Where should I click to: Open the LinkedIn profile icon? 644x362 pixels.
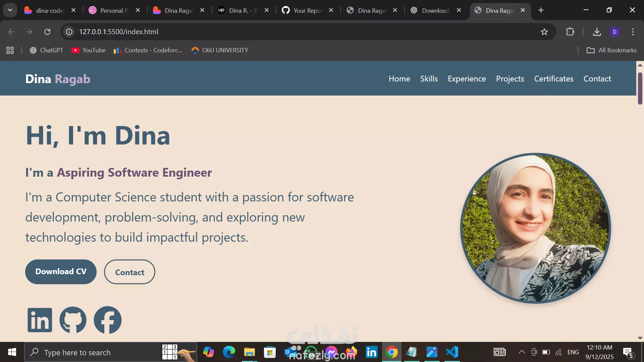click(40, 320)
